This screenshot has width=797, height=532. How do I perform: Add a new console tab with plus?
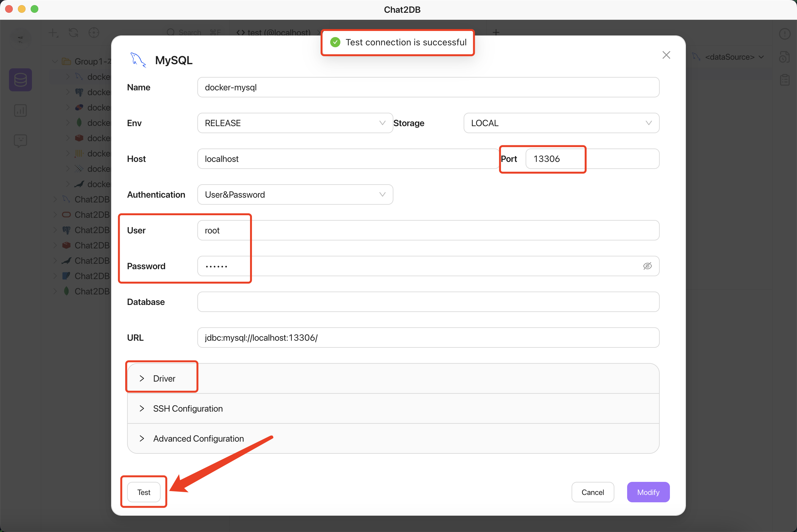496,33
